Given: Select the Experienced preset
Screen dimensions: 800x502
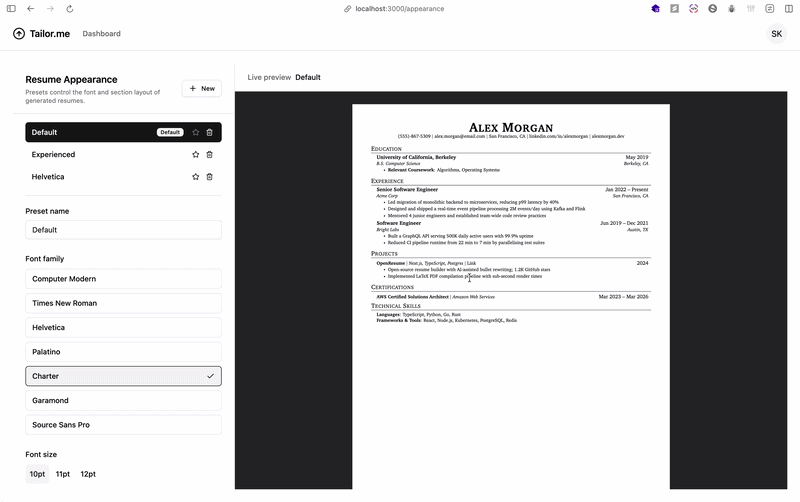Looking at the screenshot, I should (x=123, y=155).
